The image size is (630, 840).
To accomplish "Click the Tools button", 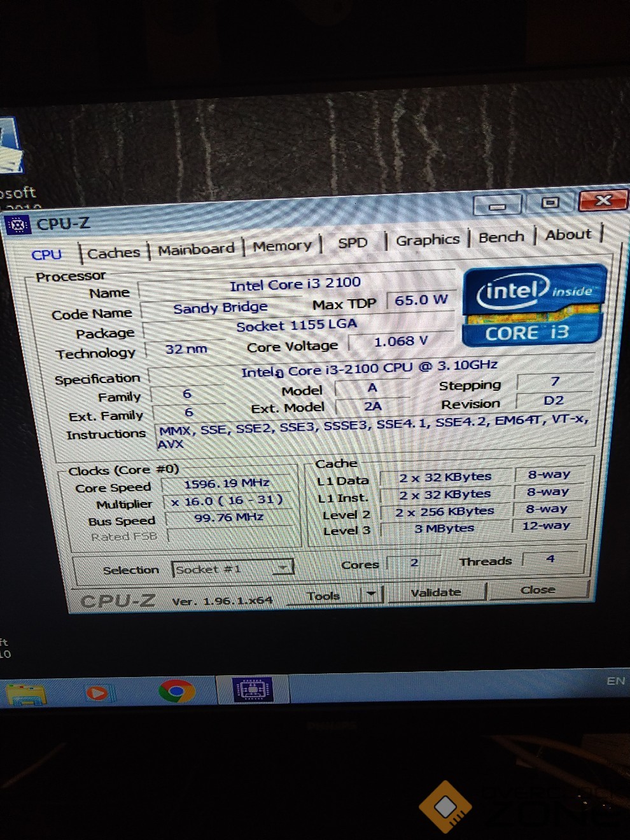I will click(x=324, y=596).
